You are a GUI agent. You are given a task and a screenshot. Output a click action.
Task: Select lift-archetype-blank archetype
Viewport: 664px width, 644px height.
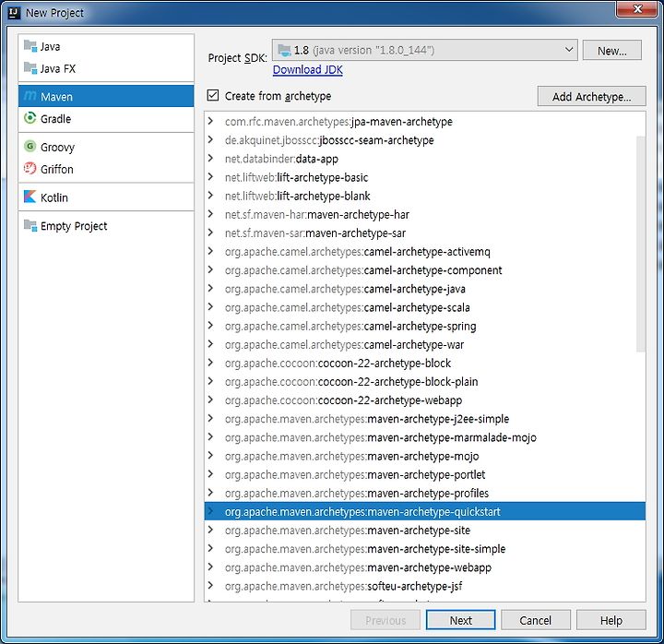point(425,196)
